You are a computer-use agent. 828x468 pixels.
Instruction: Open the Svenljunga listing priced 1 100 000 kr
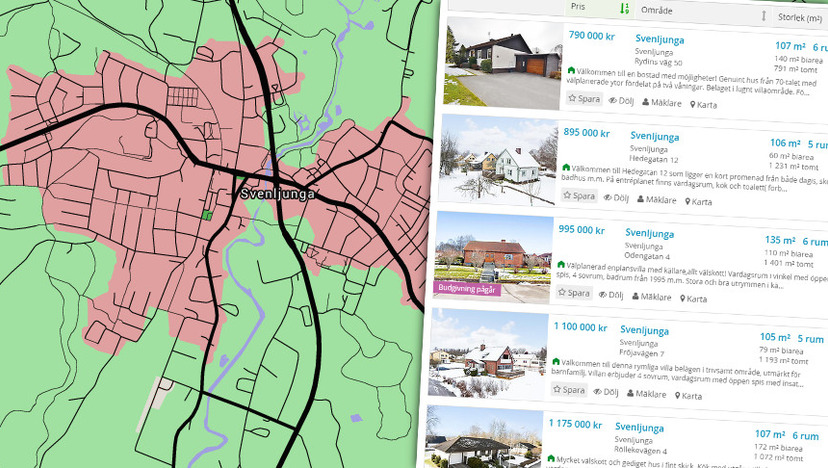pos(644,331)
